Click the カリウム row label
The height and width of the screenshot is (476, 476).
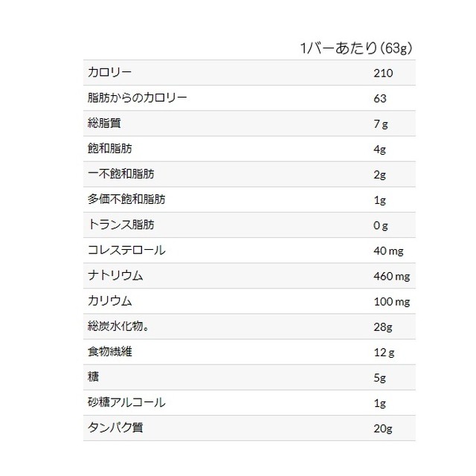pyautogui.click(x=109, y=301)
